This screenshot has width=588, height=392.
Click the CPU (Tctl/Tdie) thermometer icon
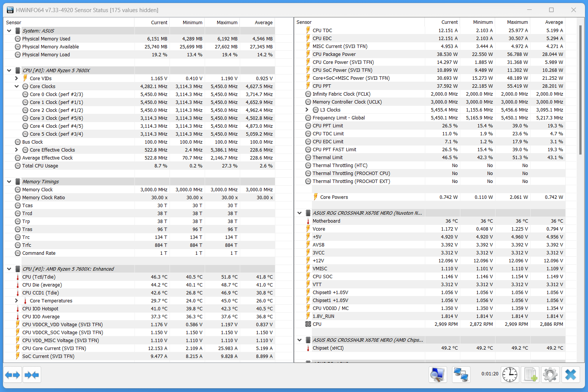coord(18,277)
